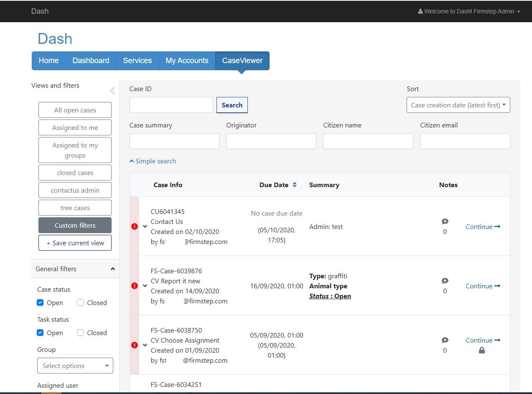The height and width of the screenshot is (394, 532).
Task: Open the closed cases view
Action: coord(75,173)
